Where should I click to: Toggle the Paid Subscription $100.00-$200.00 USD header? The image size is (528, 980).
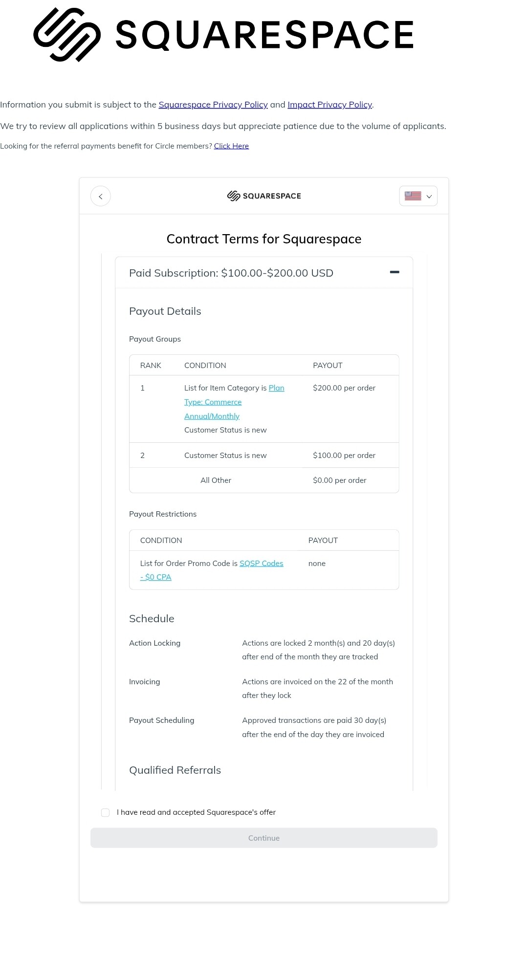pyautogui.click(x=231, y=273)
